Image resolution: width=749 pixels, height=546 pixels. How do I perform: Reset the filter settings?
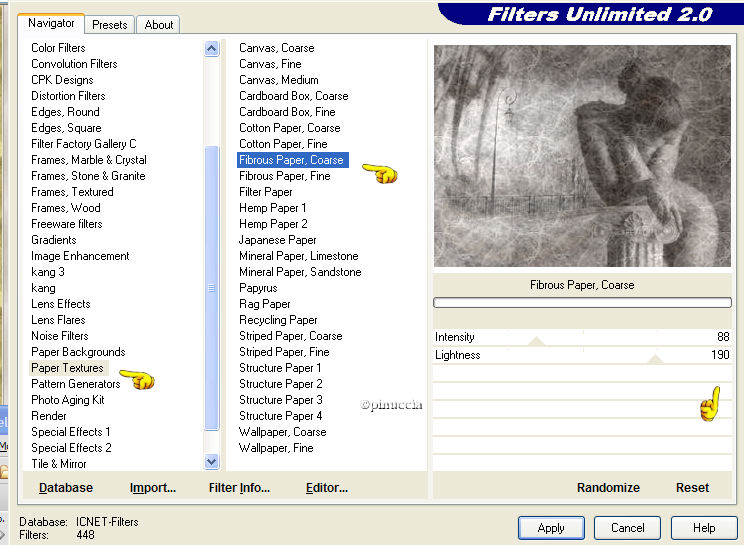coord(692,488)
